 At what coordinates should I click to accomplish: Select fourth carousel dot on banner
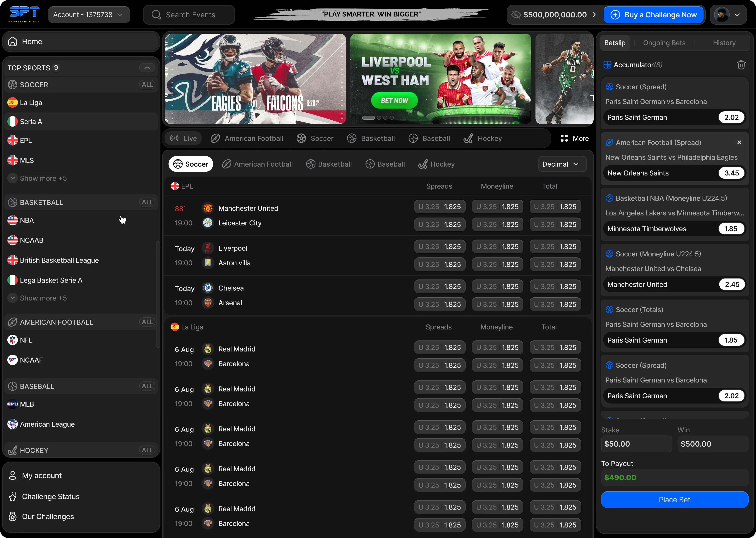coord(392,118)
